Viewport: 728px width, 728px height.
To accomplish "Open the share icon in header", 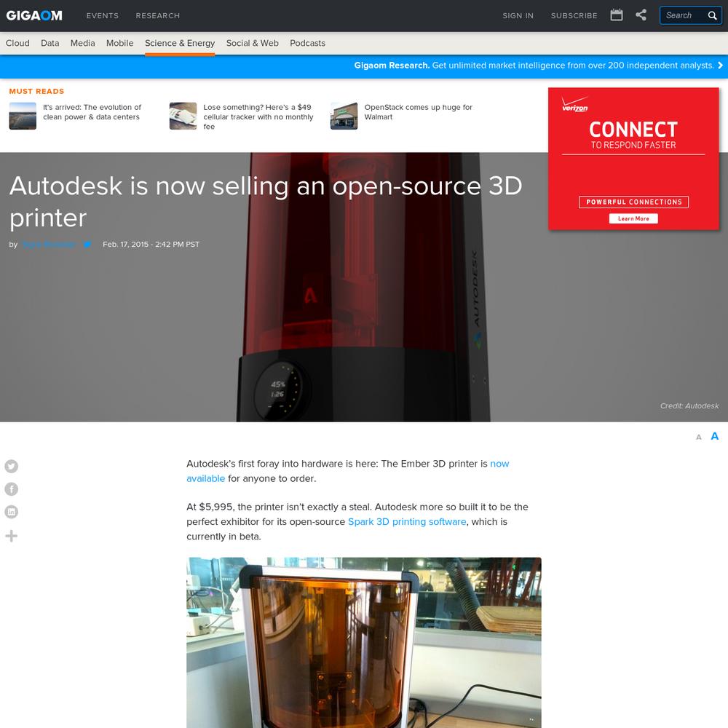I will point(641,15).
